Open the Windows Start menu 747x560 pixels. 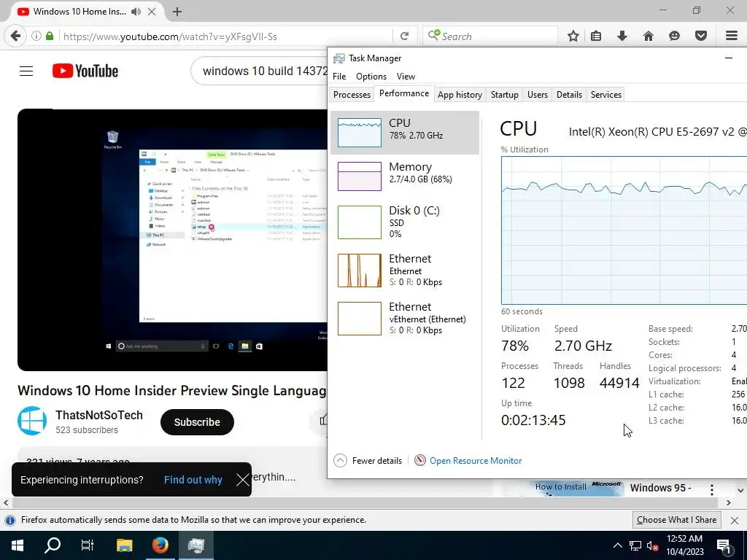[x=18, y=545]
